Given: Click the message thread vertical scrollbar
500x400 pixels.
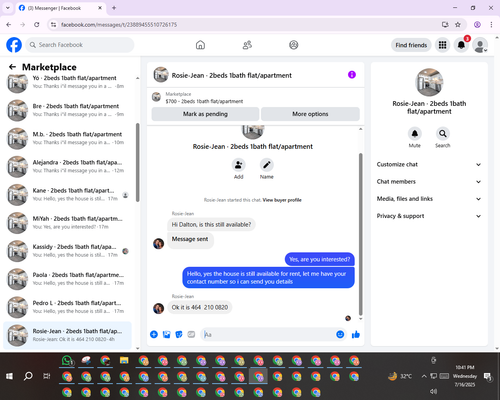Looking at the screenshot, I should tap(360, 234).
